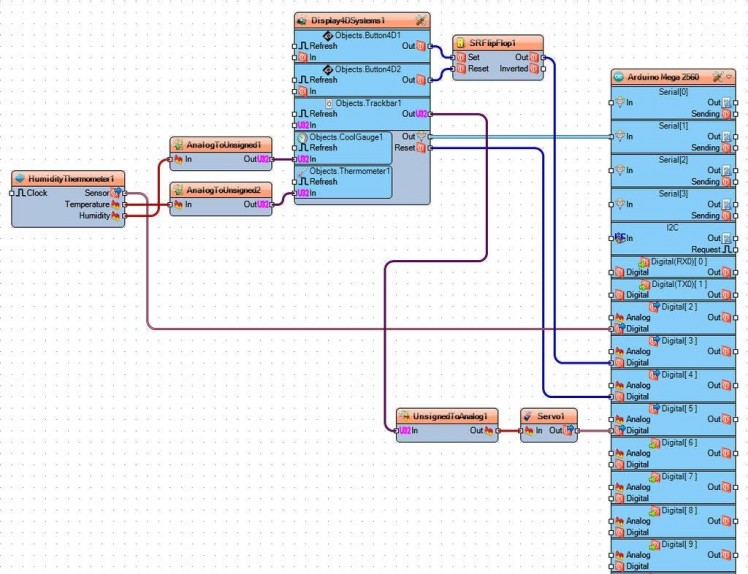
Task: Click Serial[1] Out pin icon on Arduino
Action: (x=726, y=136)
